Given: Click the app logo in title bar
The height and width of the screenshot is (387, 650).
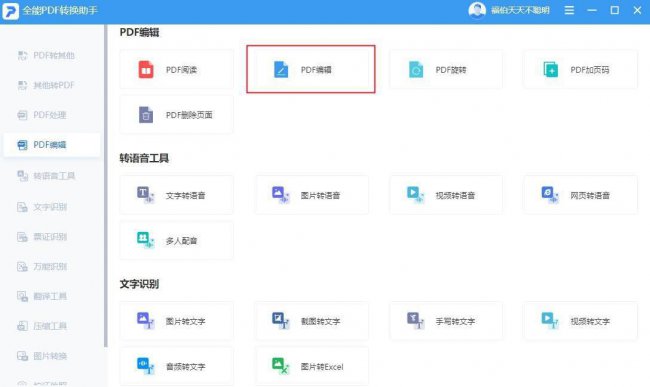Looking at the screenshot, I should [10, 11].
